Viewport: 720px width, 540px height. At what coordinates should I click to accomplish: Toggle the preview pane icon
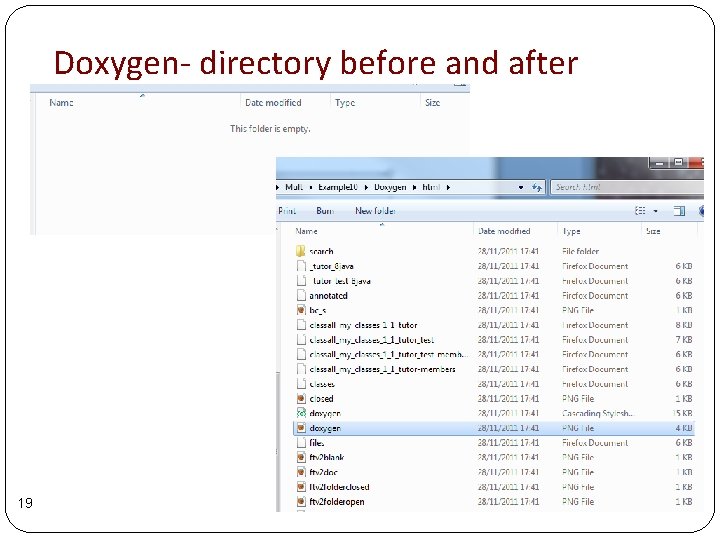point(679,211)
